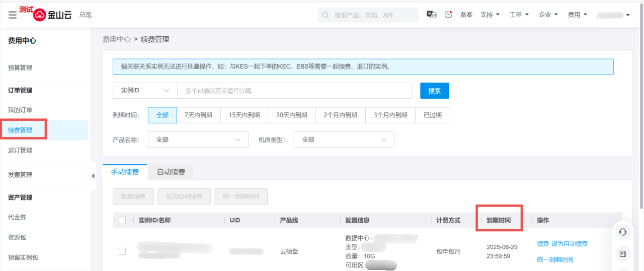Expand the 实例ID search type dropdown
The width and height of the screenshot is (644, 271).
pos(145,91)
